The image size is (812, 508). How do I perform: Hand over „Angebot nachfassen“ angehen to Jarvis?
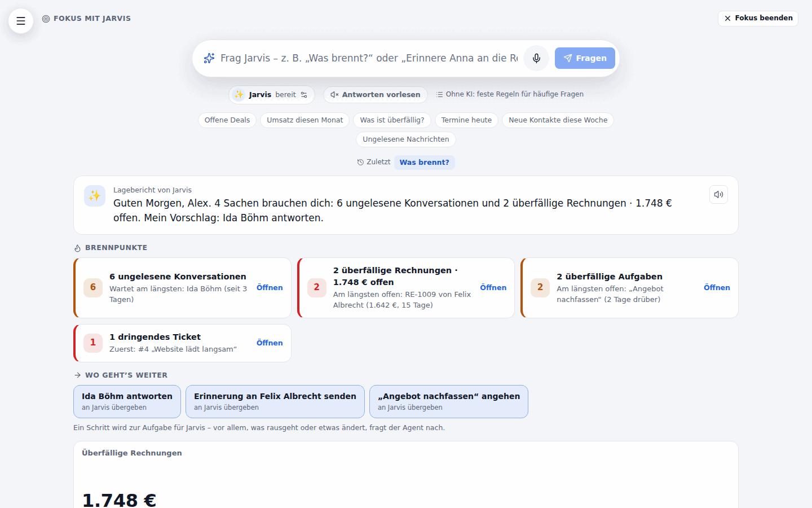[449, 401]
